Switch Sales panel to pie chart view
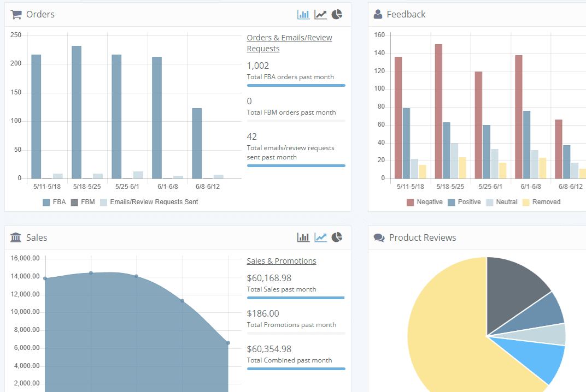586x392 pixels. (x=337, y=237)
